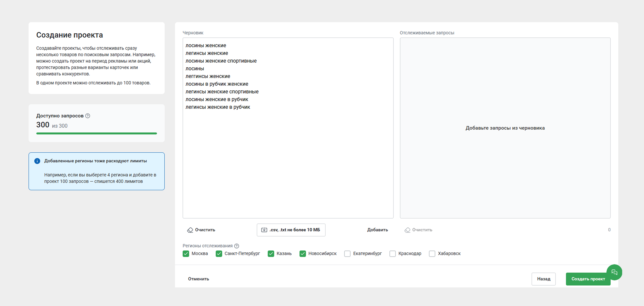Click the draft line 'легинсы женские спортивные'
Screen dimensions: 644x306
222,92
